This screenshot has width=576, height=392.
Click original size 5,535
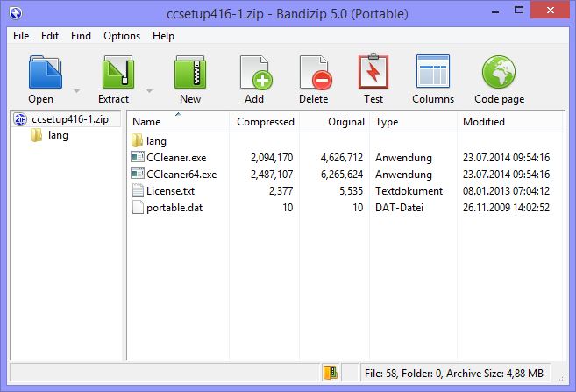point(352,191)
